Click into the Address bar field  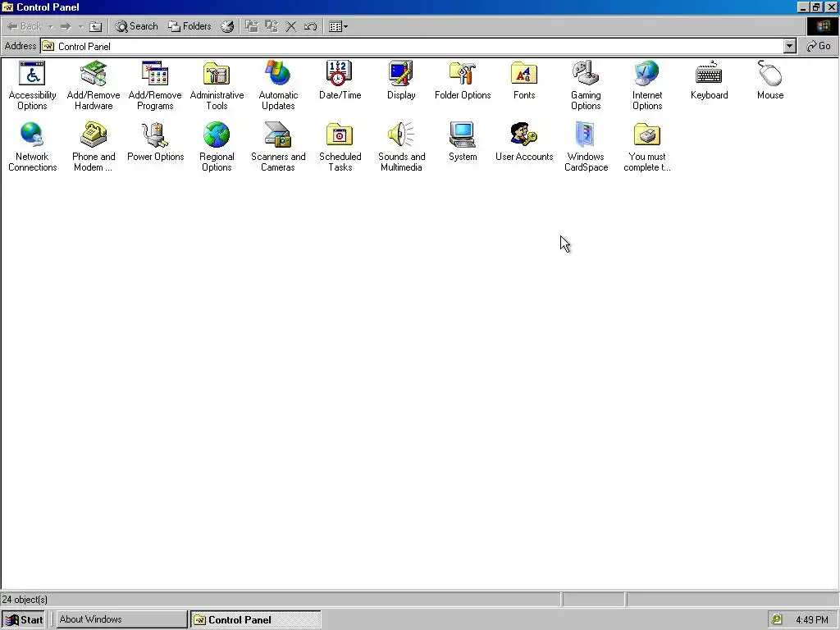413,46
